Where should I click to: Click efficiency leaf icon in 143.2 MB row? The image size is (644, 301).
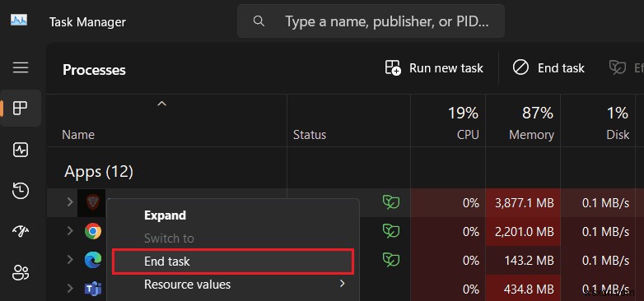[x=391, y=260]
